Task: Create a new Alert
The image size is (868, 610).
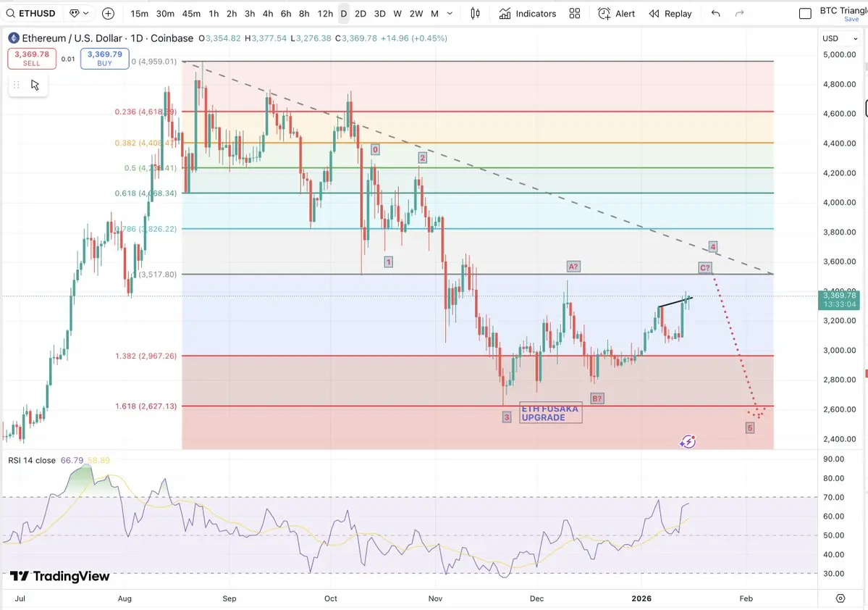Action: click(x=617, y=13)
